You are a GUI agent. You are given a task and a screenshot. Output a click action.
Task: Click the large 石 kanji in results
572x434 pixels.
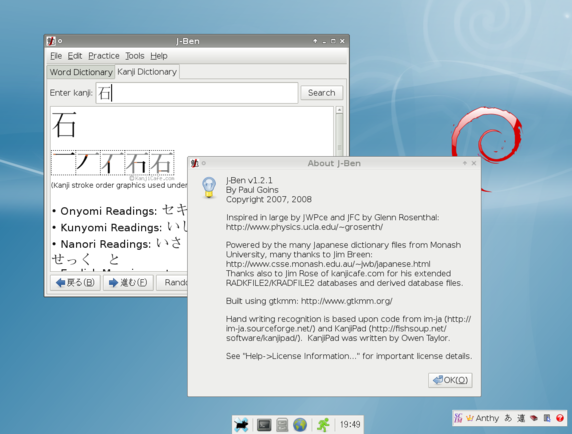click(64, 125)
